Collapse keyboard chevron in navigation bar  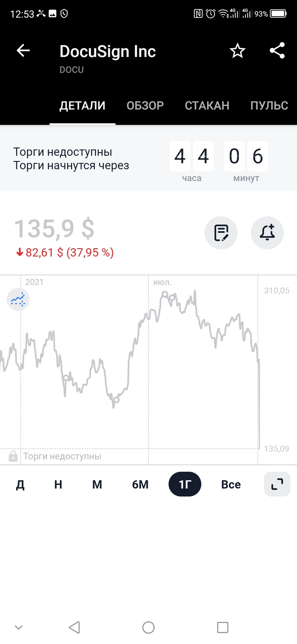18,627
